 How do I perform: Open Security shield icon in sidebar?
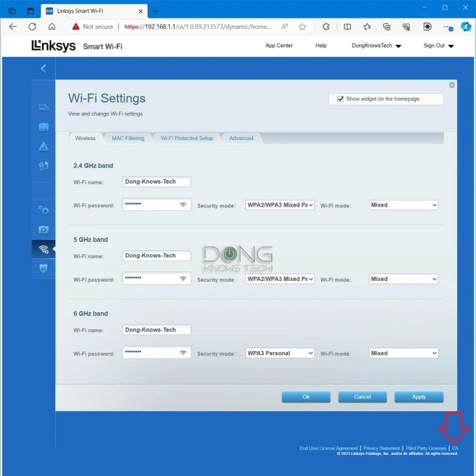44,268
